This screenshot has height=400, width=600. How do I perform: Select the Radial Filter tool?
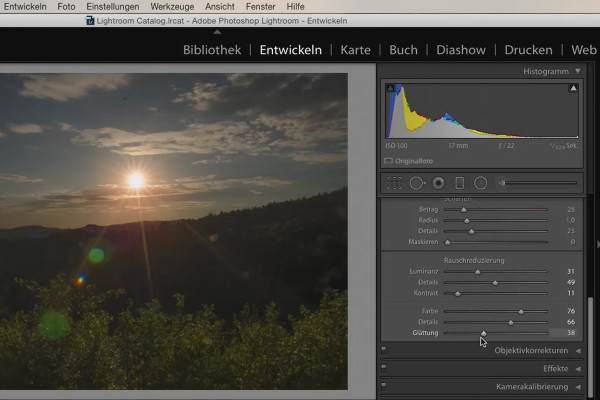pos(481,183)
